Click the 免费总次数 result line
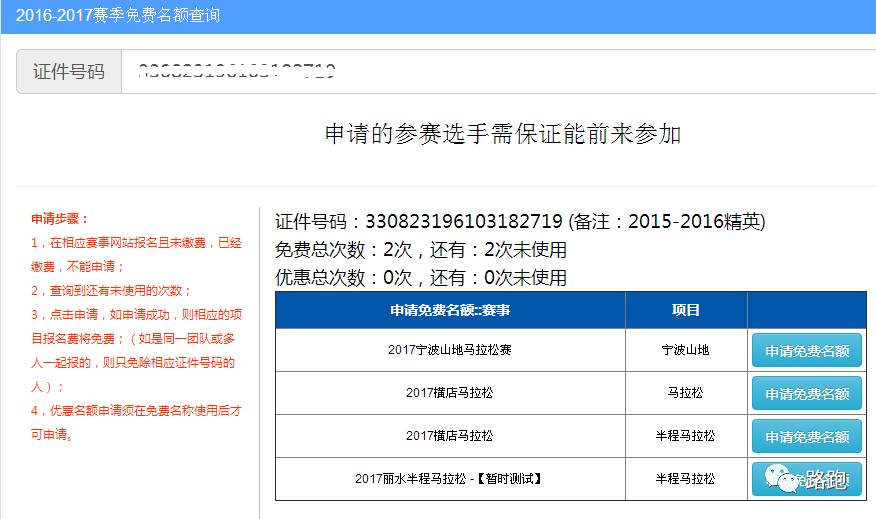This screenshot has height=519, width=876. tap(420, 249)
